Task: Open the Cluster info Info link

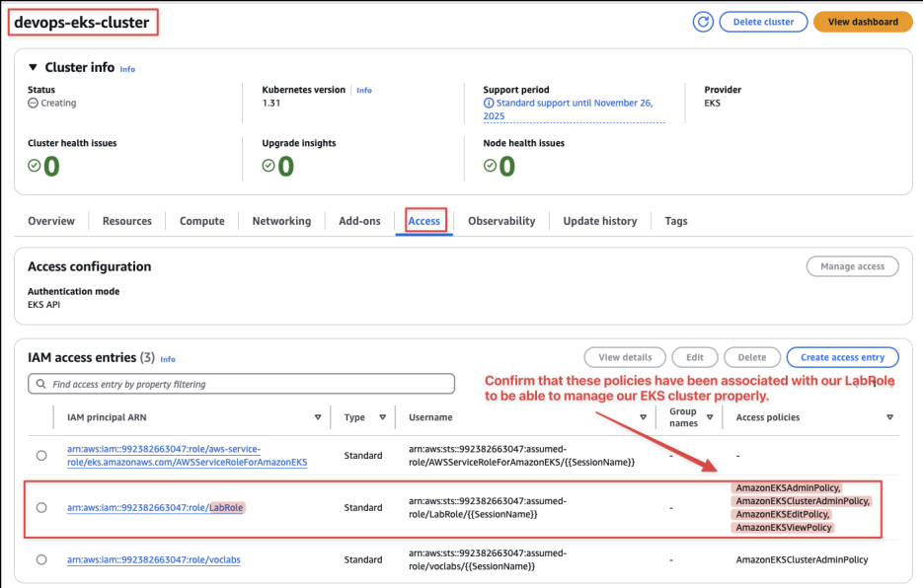Action: coord(127,69)
